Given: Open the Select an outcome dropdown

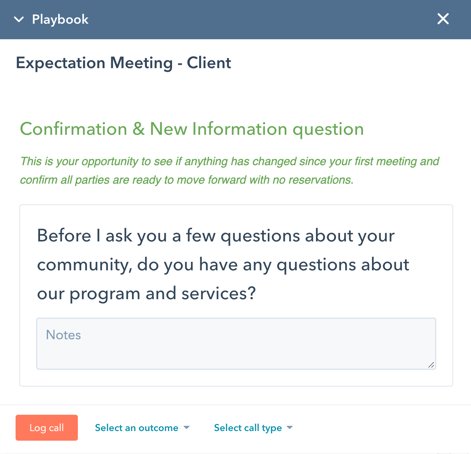Looking at the screenshot, I should 142,428.
